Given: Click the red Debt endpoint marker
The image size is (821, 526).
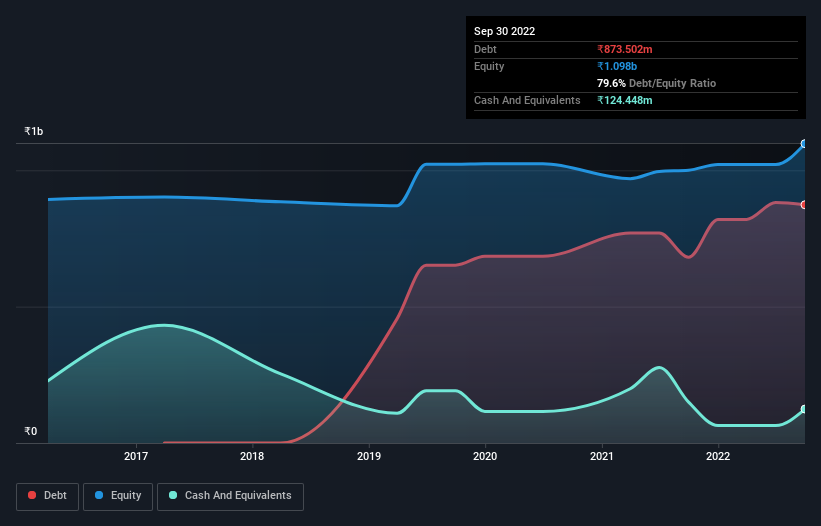Looking at the screenshot, I should (x=805, y=205).
